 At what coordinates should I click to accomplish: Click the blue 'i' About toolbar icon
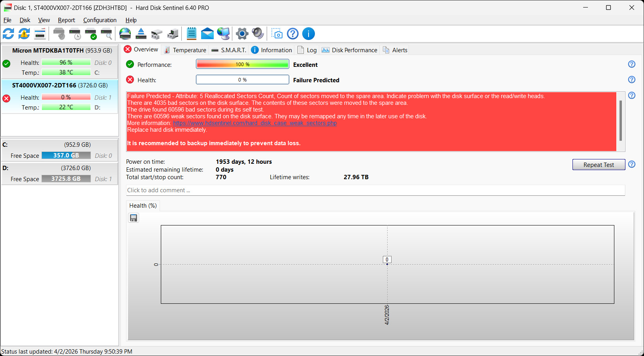tap(309, 34)
